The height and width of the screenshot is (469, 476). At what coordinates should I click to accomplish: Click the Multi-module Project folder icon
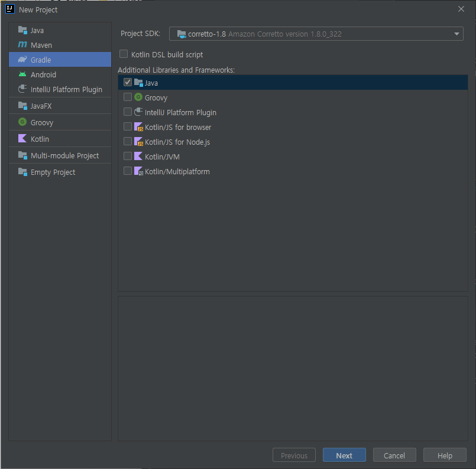22,155
